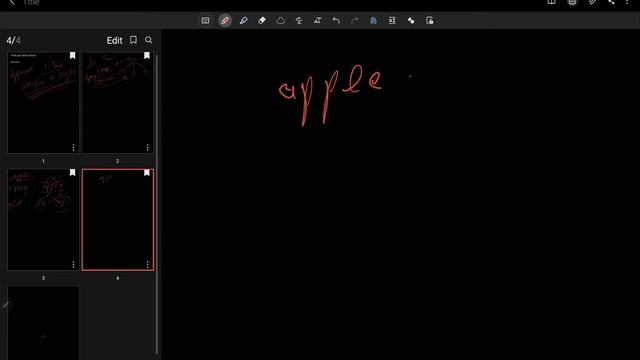Open the options menu for page 4
Screen dimensions: 640x360
tap(147, 264)
